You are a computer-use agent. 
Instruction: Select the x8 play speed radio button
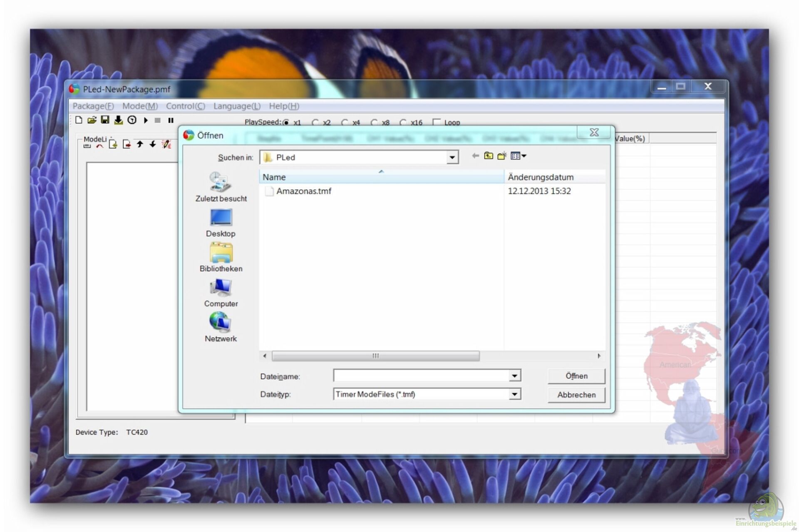(374, 122)
